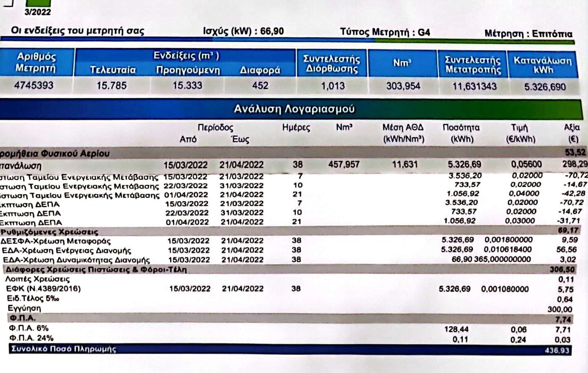Select previous reading "15.333"

pyautogui.click(x=187, y=85)
